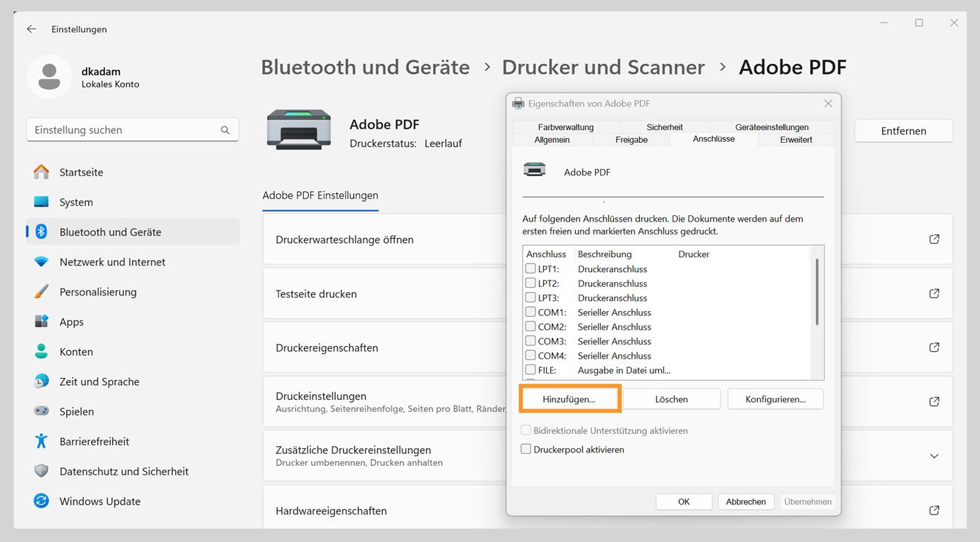Open the Sicherheit tab
This screenshot has height=542, width=980.
click(663, 127)
